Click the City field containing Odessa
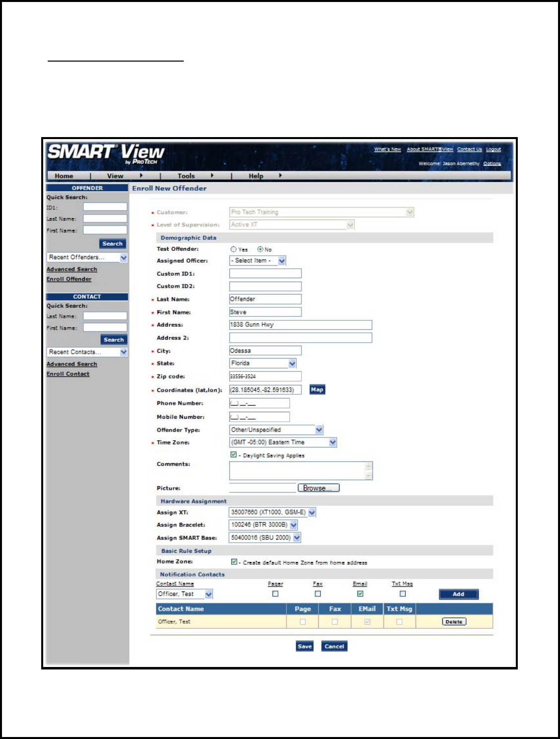 click(265, 351)
